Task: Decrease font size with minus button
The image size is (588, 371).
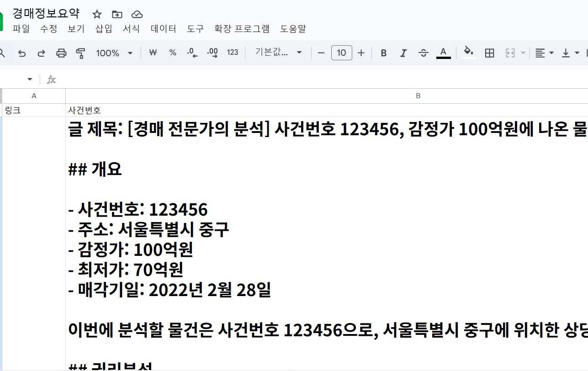Action: pyautogui.click(x=321, y=53)
